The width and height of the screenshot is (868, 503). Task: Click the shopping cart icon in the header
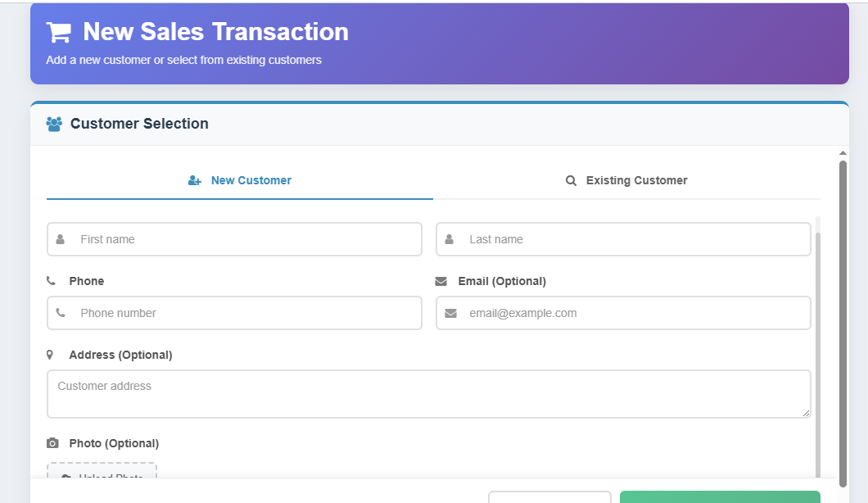pyautogui.click(x=57, y=32)
